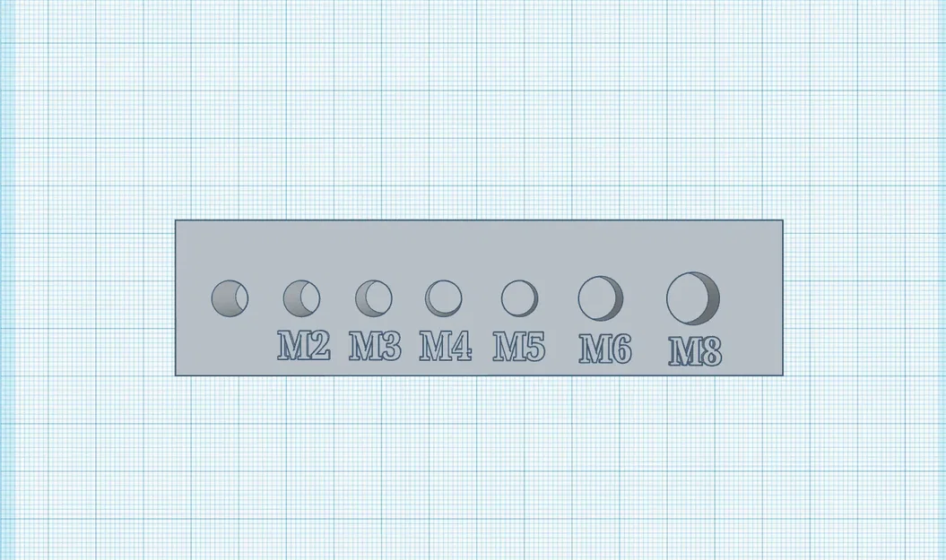Click the M6 text label

click(x=605, y=349)
